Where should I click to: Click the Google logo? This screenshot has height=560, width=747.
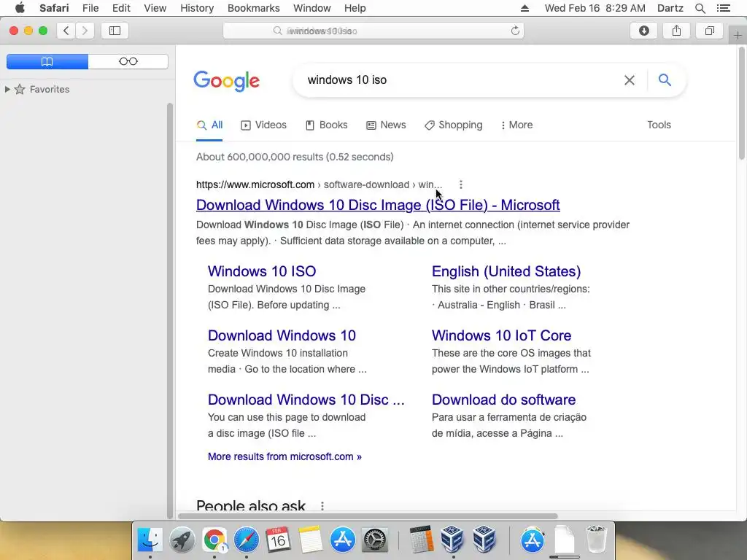coord(226,81)
